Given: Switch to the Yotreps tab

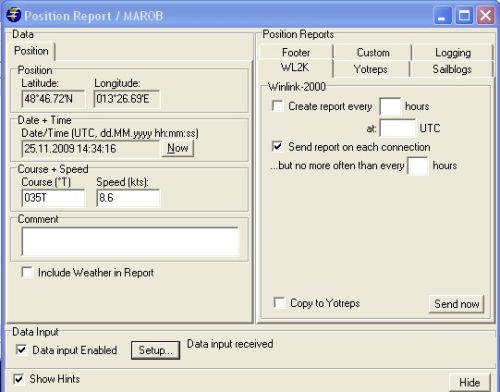Looking at the screenshot, I should [371, 69].
